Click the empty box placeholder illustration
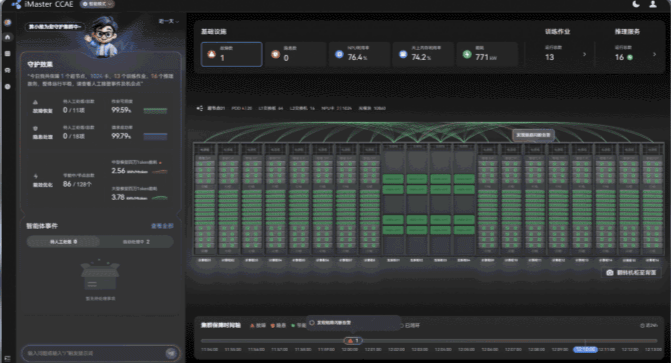671x363 pixels. (x=100, y=275)
